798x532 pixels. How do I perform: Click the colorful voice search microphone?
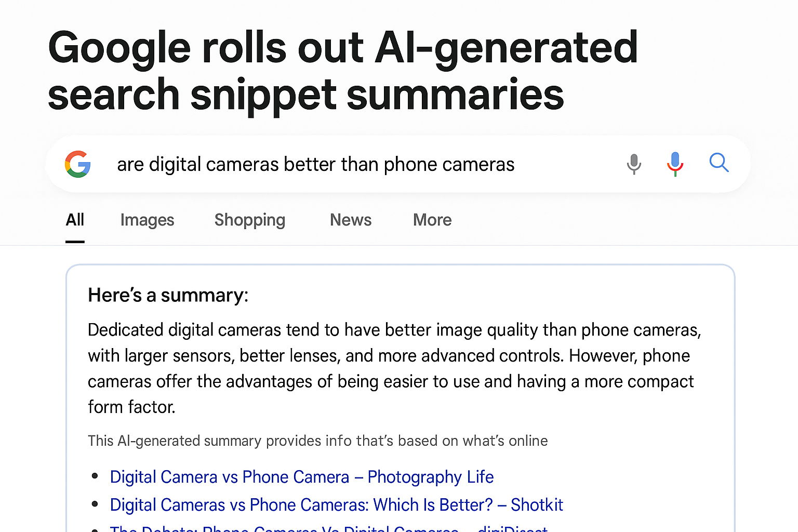click(675, 164)
